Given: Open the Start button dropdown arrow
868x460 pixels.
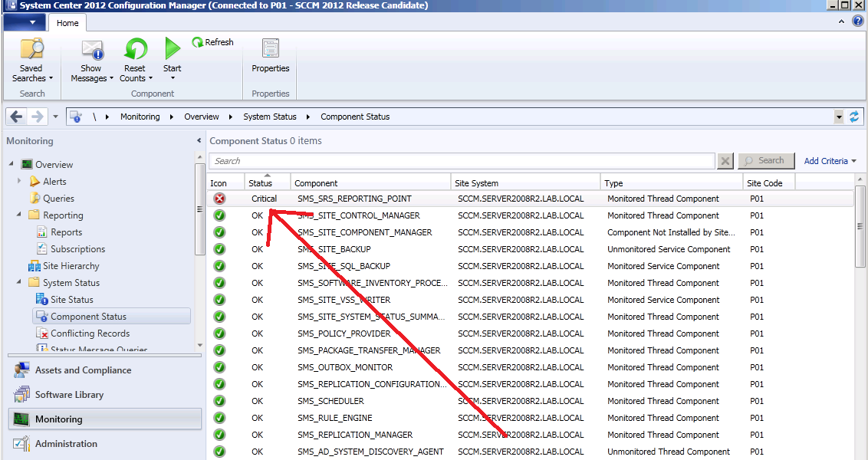Looking at the screenshot, I should coord(173,78).
